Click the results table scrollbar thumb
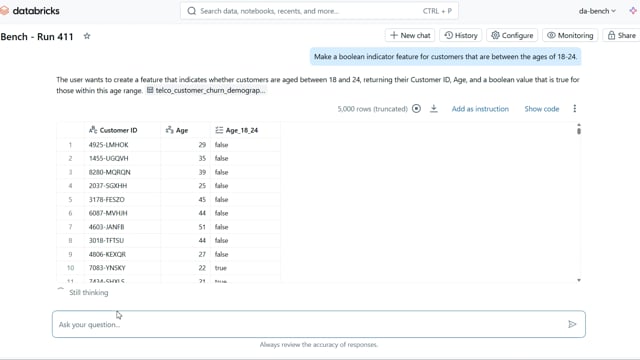 click(579, 131)
